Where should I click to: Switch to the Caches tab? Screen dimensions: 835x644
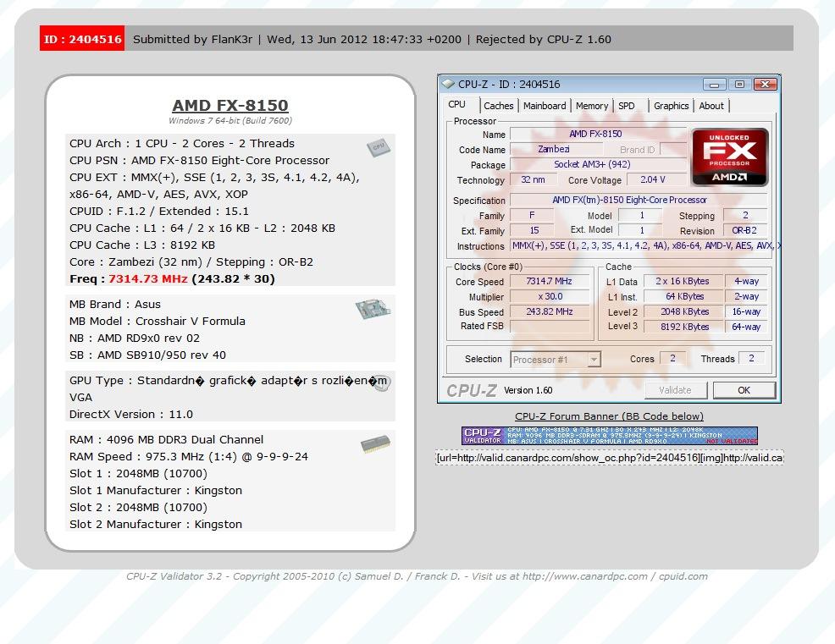pyautogui.click(x=499, y=106)
